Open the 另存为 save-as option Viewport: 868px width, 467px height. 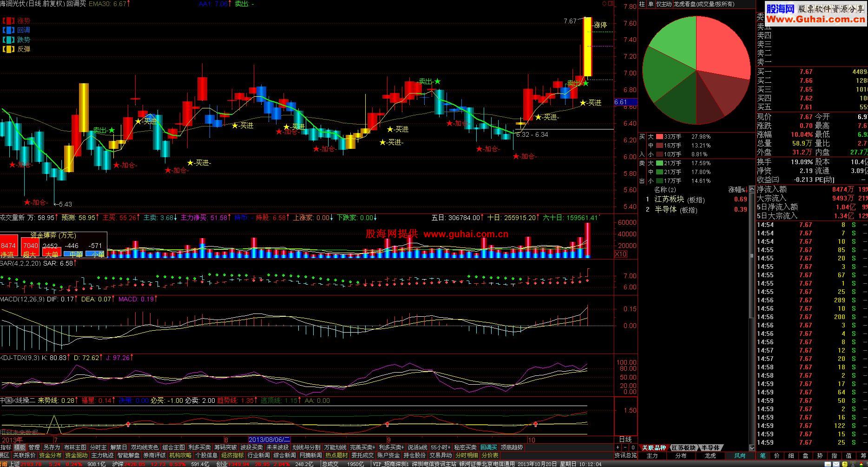pos(52,447)
